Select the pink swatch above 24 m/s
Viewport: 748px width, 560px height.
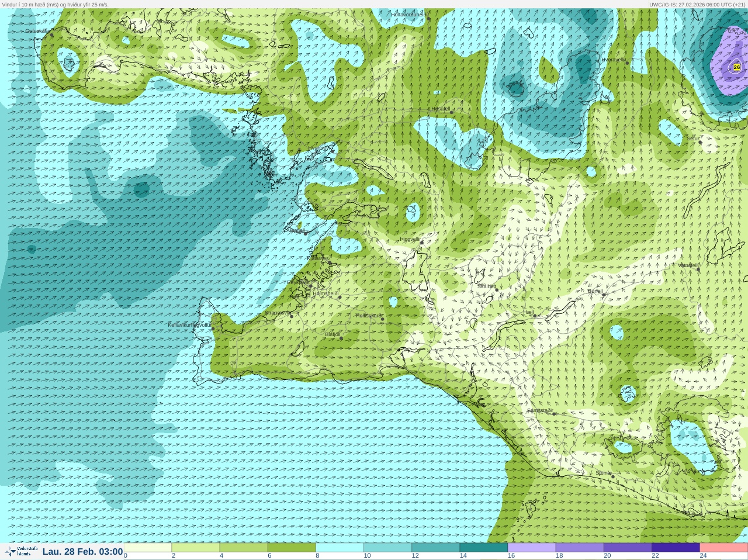click(x=723, y=548)
